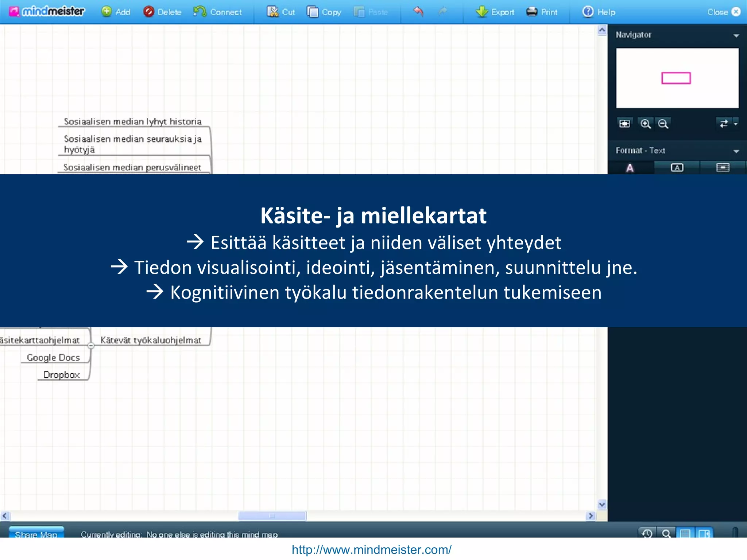
Task: Click the Redo arrow icon
Action: point(443,12)
